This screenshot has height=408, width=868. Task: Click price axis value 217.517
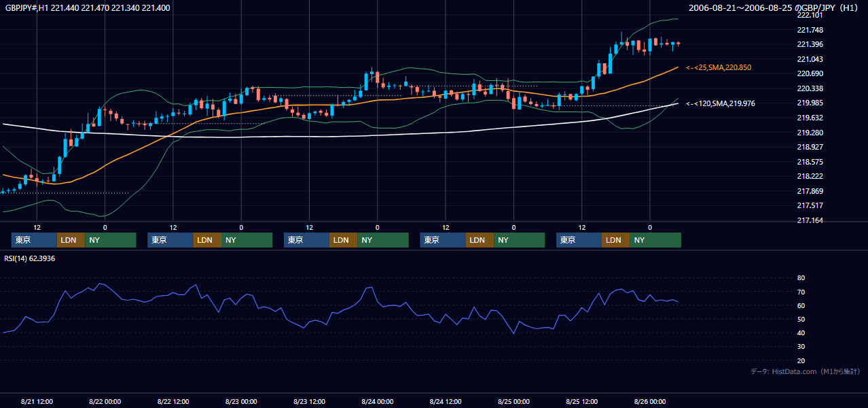point(809,205)
